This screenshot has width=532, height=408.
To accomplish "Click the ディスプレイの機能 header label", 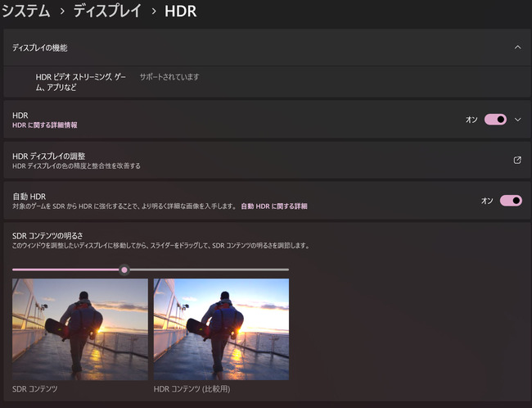I will point(40,48).
